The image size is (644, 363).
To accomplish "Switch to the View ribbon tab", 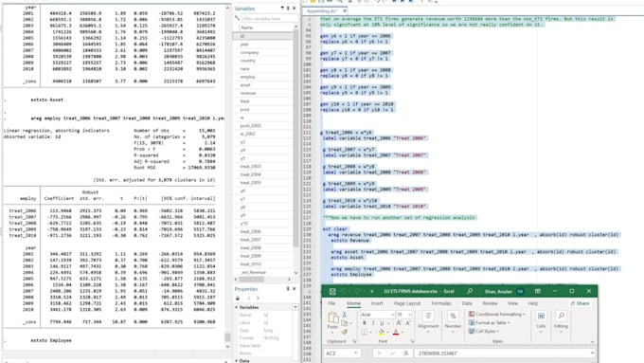I will click(x=512, y=303).
